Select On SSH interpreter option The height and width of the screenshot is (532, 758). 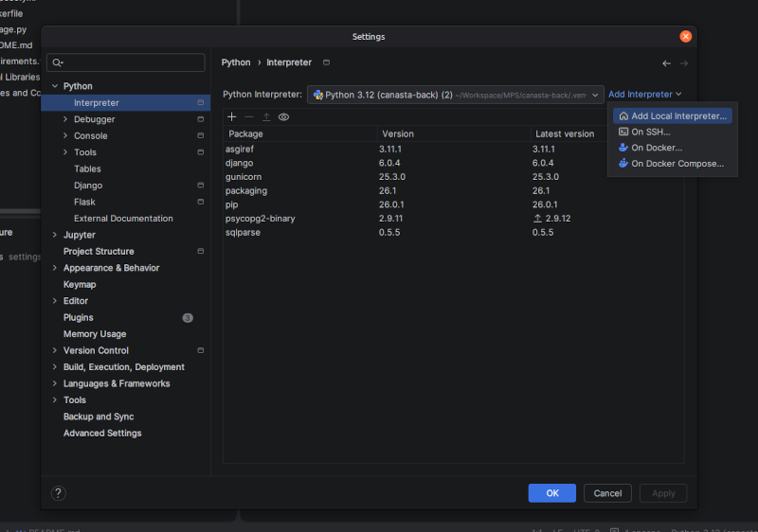click(650, 132)
